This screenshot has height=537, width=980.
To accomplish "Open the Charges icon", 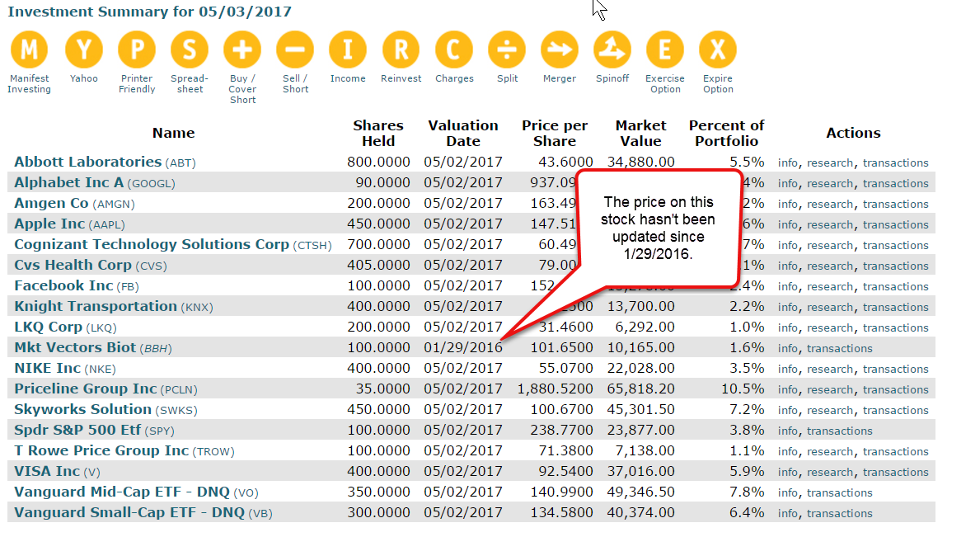I will [x=454, y=49].
